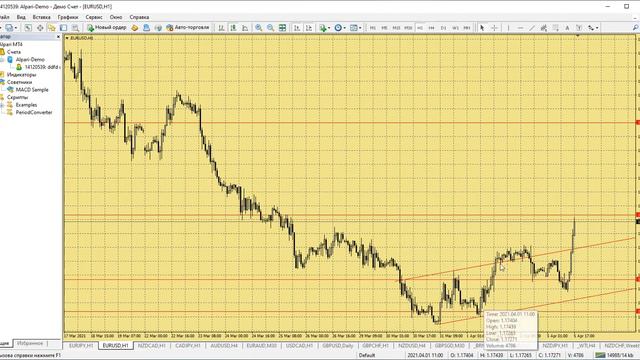Select MACD Sample expert advisor
Image resolution: width=640 pixels, height=360 pixels.
click(x=32, y=90)
